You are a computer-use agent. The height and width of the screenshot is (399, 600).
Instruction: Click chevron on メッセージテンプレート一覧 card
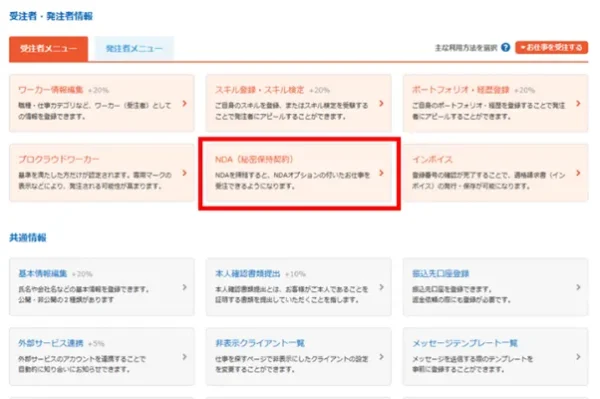click(x=578, y=357)
